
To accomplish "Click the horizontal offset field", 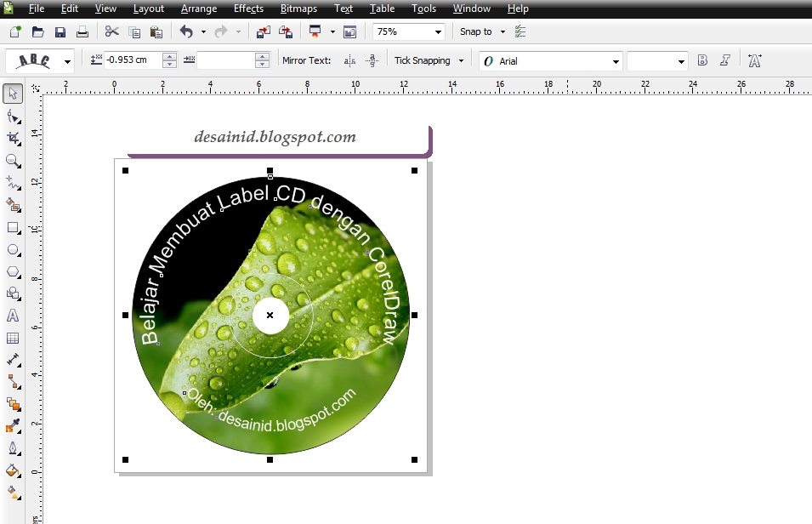I will pos(225,60).
